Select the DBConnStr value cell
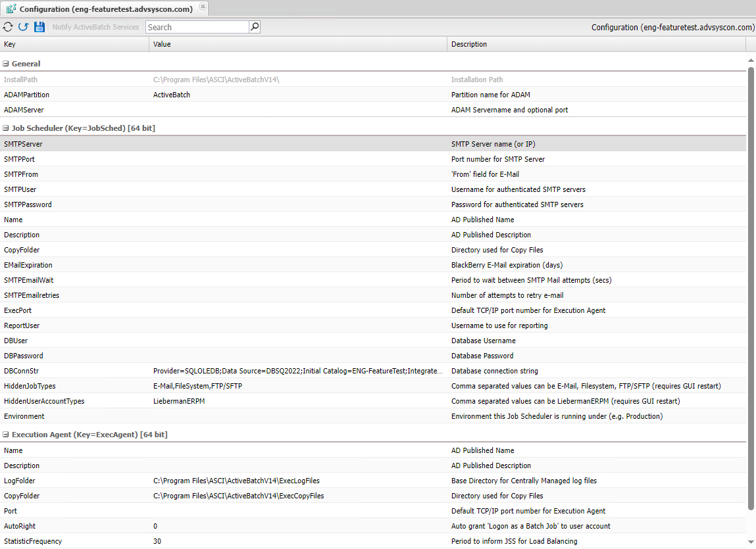 click(x=297, y=371)
